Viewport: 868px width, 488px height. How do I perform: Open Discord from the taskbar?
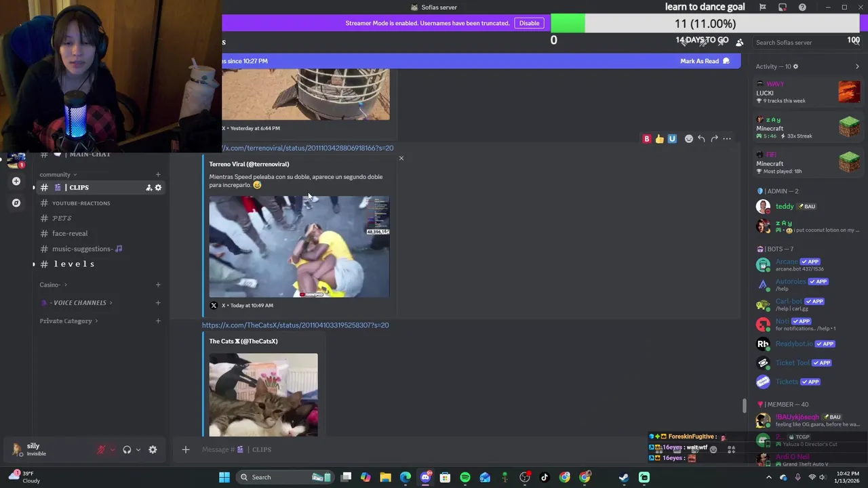(x=425, y=477)
